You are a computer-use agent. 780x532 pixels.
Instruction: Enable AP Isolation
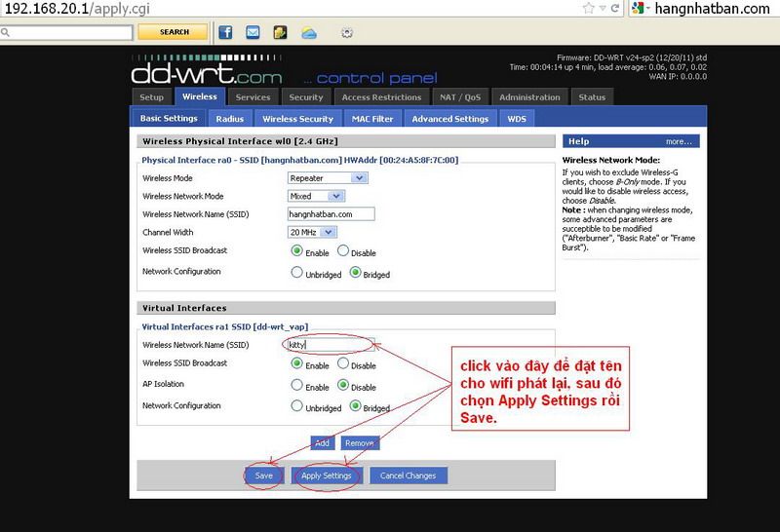[x=296, y=385]
